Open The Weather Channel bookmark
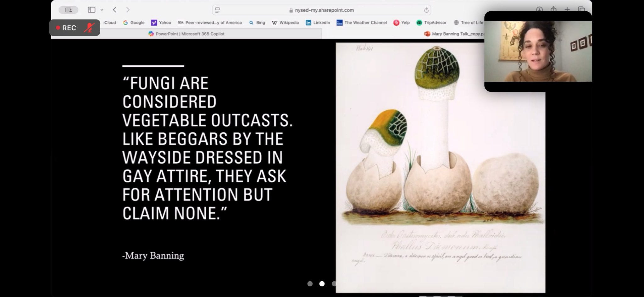The height and width of the screenshot is (297, 644). pos(362,23)
